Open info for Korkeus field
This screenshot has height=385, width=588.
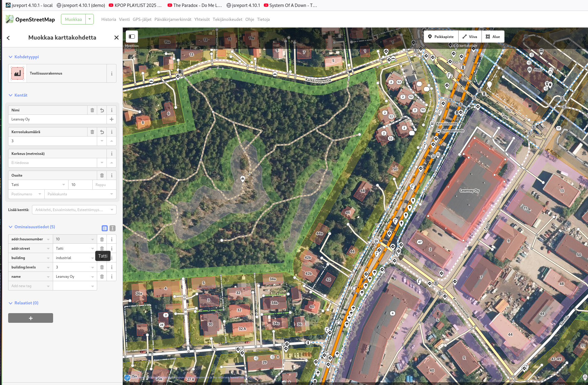pos(112,154)
